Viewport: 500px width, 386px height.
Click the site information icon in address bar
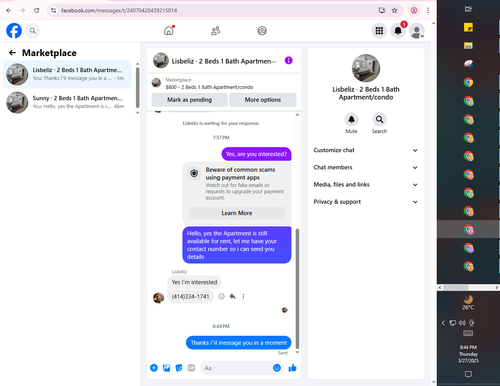(53, 10)
